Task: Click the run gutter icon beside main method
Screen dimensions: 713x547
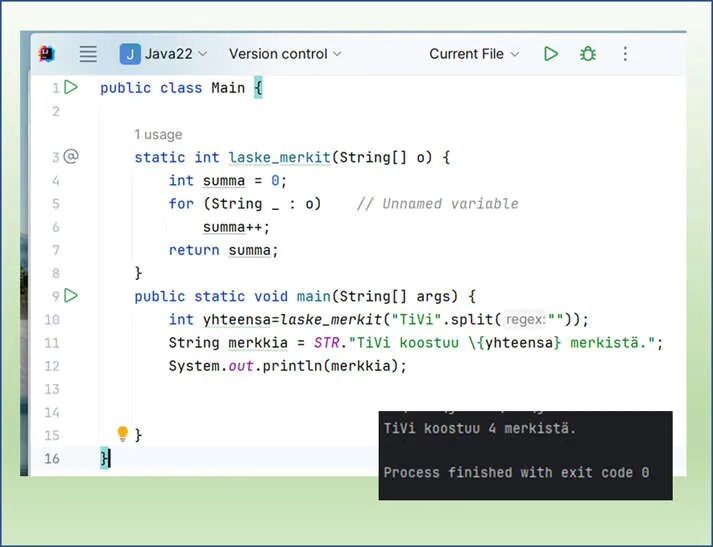Action: [71, 296]
